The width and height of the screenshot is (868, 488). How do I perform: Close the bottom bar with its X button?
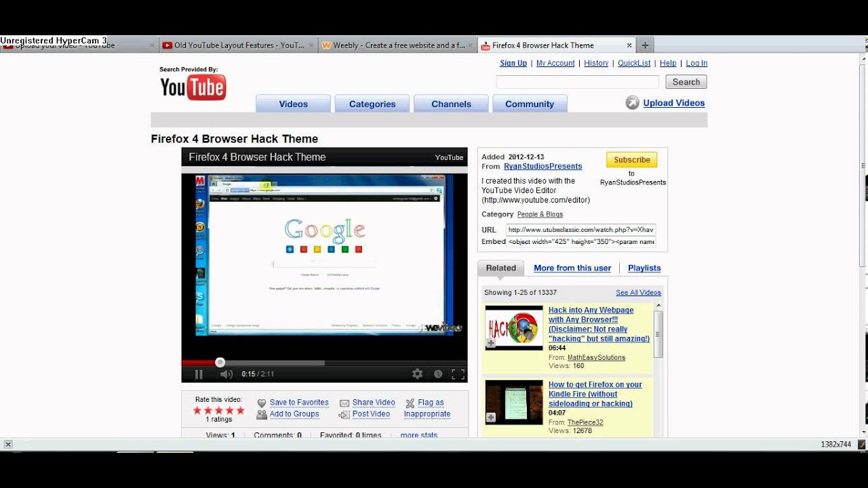(x=8, y=445)
